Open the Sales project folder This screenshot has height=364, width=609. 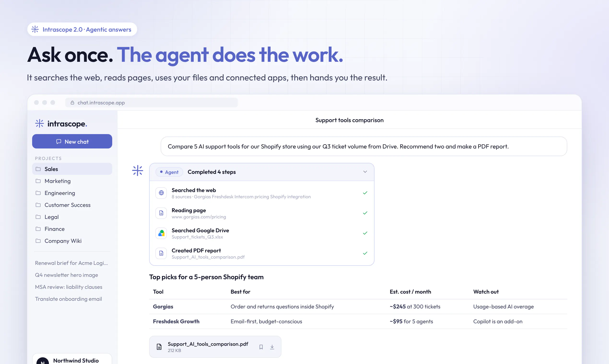[x=72, y=169]
